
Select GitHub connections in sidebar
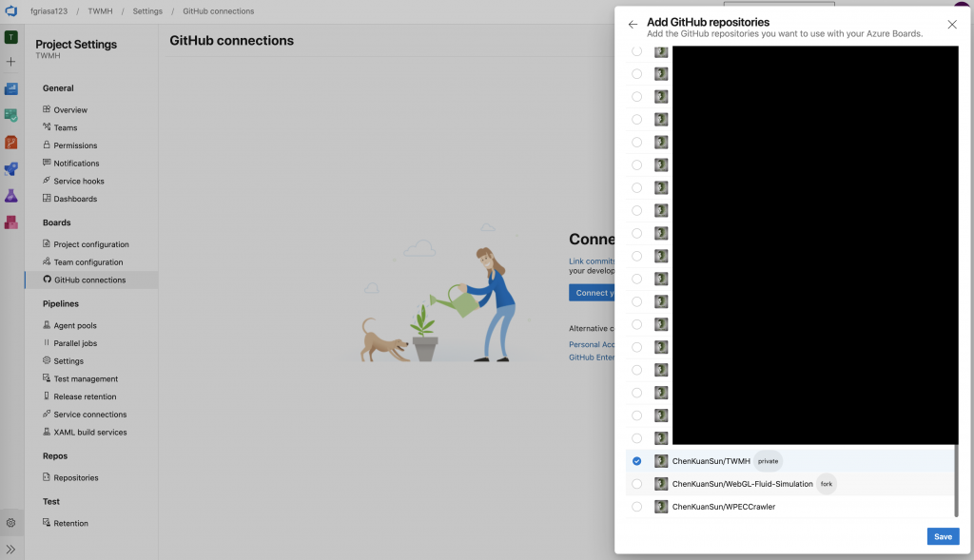(x=90, y=280)
